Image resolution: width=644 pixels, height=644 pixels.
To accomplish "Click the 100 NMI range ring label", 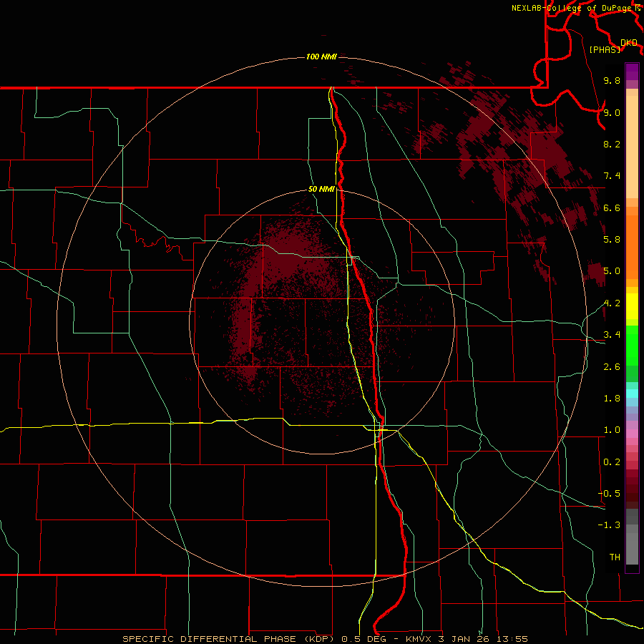I will click(x=321, y=57).
